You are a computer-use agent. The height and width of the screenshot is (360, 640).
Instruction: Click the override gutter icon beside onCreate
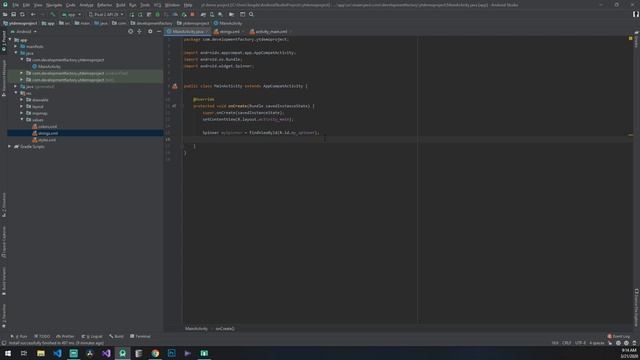[x=174, y=106]
